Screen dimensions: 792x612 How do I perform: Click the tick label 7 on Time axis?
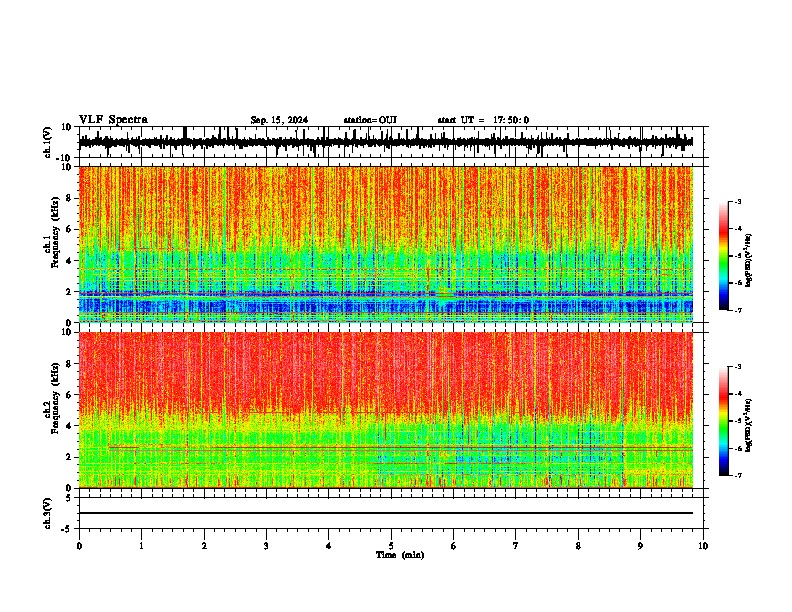tap(516, 546)
